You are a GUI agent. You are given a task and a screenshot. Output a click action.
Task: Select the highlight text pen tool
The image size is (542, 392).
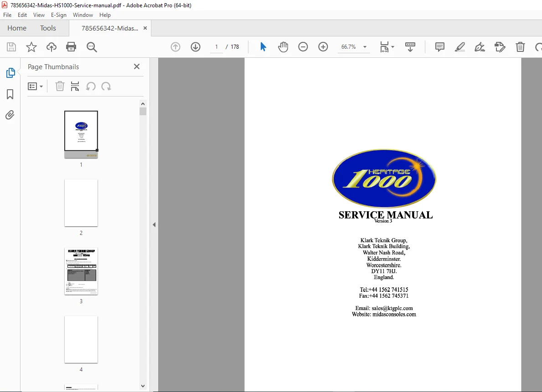pos(460,46)
